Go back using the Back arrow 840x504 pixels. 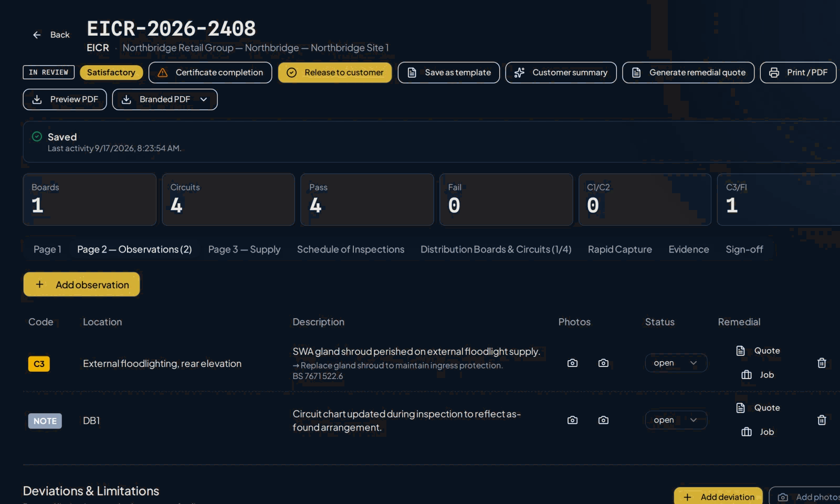pos(51,35)
